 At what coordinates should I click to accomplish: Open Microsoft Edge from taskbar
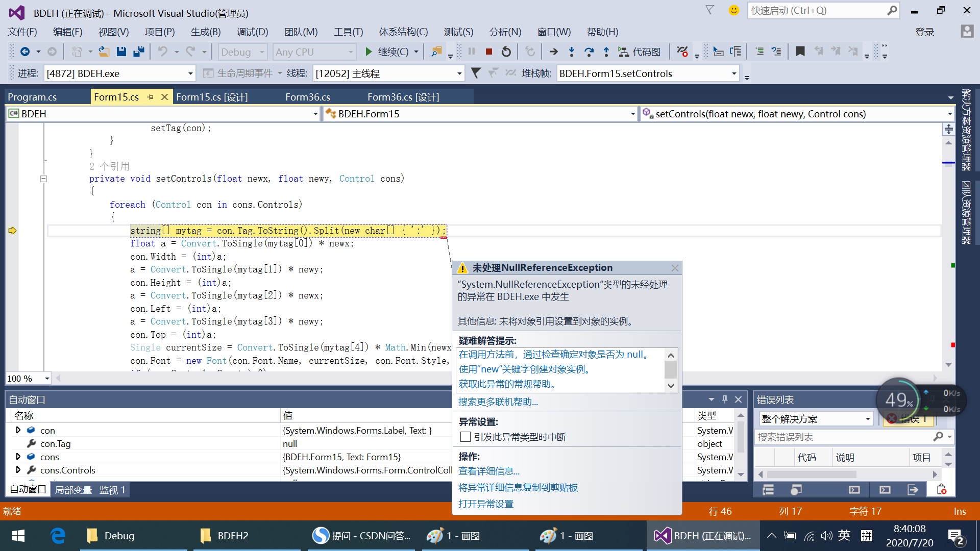pos(58,536)
